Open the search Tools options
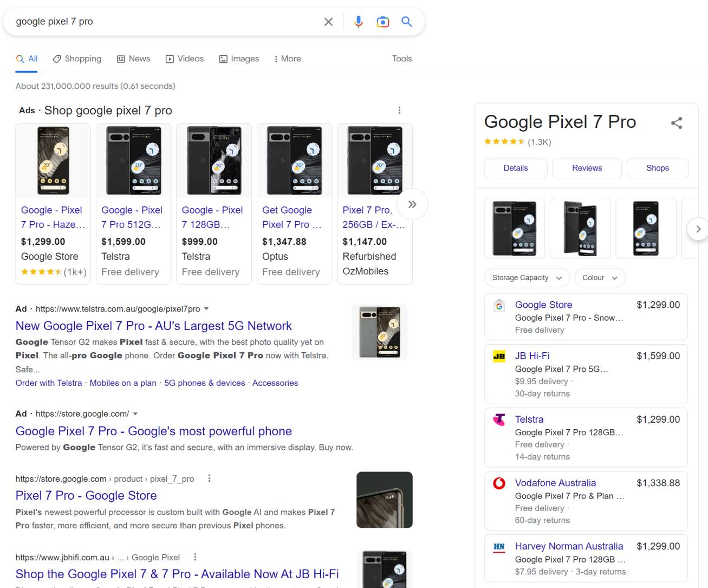Screen dimensions: 708x588 [402, 59]
